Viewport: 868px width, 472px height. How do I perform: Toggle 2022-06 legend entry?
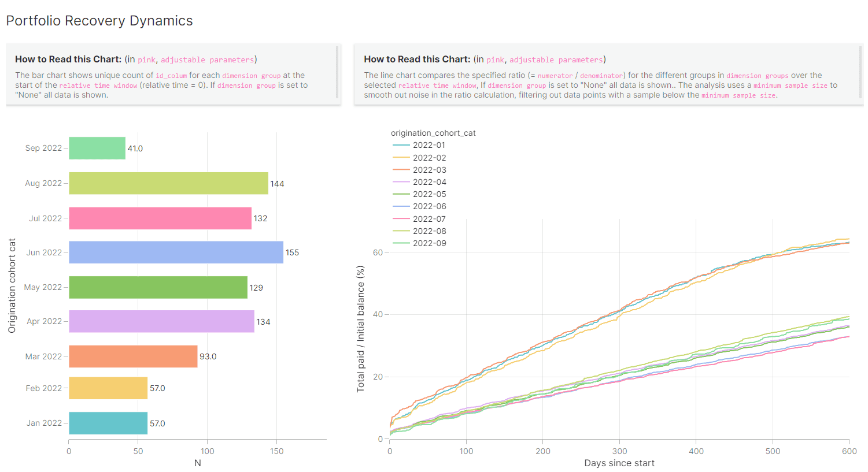[419, 206]
